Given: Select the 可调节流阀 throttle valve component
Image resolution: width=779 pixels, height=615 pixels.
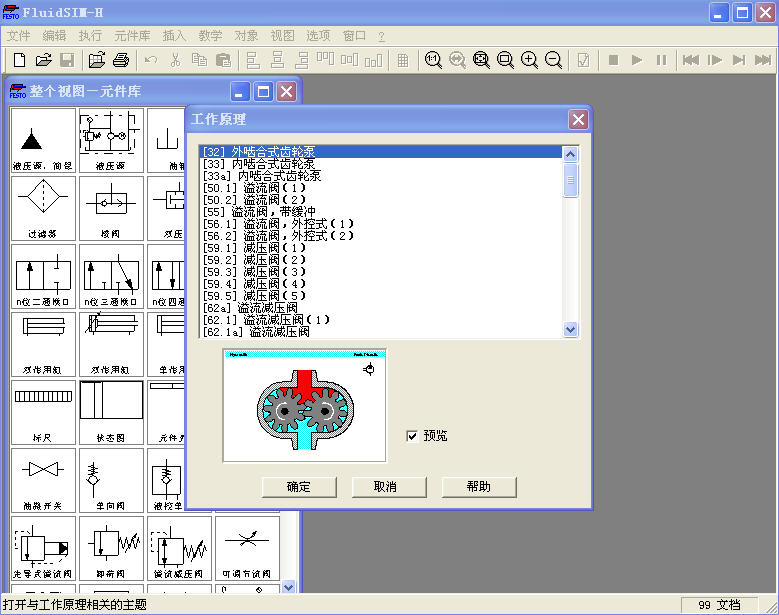Looking at the screenshot, I should [x=247, y=549].
